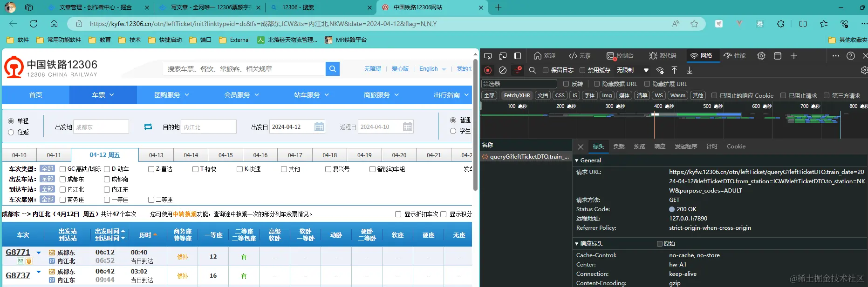Click the blue search button on 12306 site
This screenshot has width=868, height=287.
332,69
